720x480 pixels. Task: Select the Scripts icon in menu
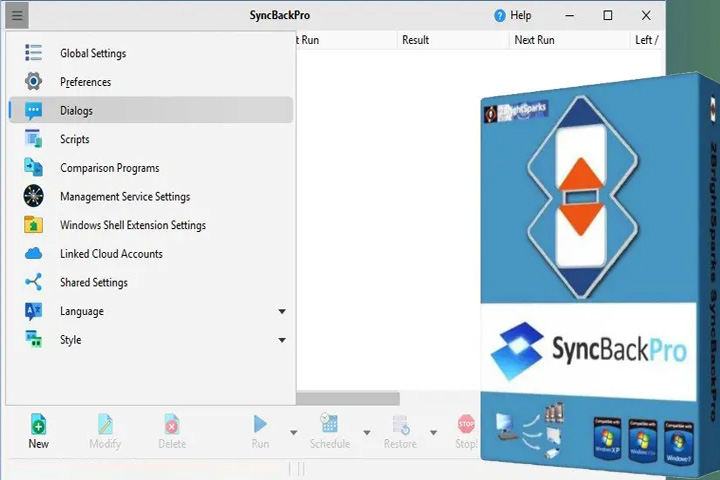[x=34, y=139]
